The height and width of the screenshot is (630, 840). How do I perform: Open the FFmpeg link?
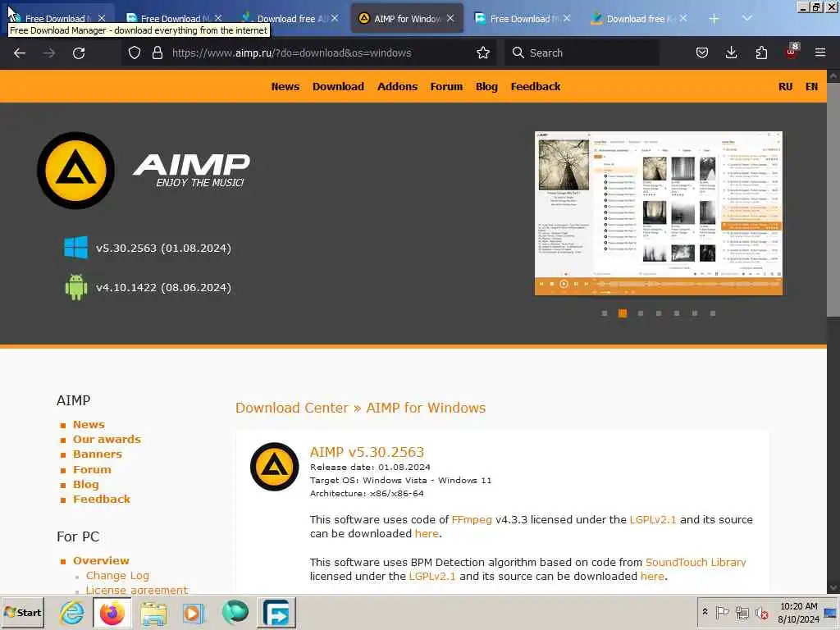pos(472,519)
